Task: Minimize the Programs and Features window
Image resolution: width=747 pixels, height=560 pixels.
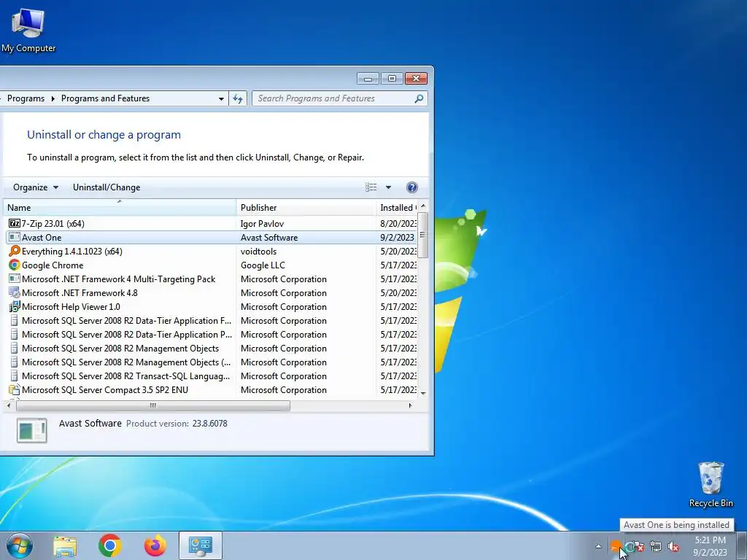Action: coord(368,79)
